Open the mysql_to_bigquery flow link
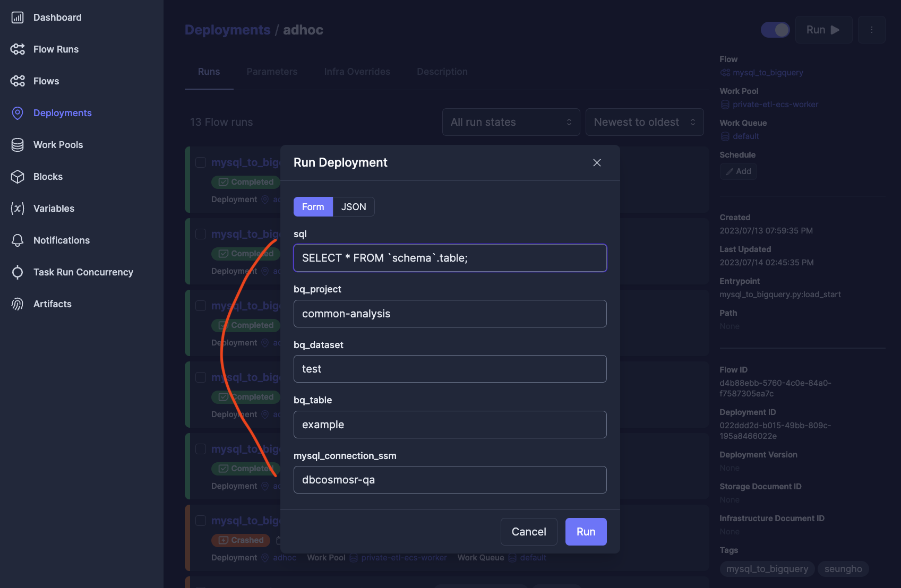Image resolution: width=901 pixels, height=588 pixels. coord(768,73)
